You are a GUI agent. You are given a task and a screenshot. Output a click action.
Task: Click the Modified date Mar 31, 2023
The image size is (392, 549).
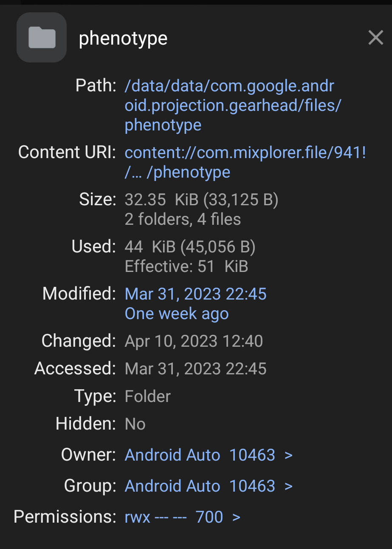pyautogui.click(x=195, y=294)
